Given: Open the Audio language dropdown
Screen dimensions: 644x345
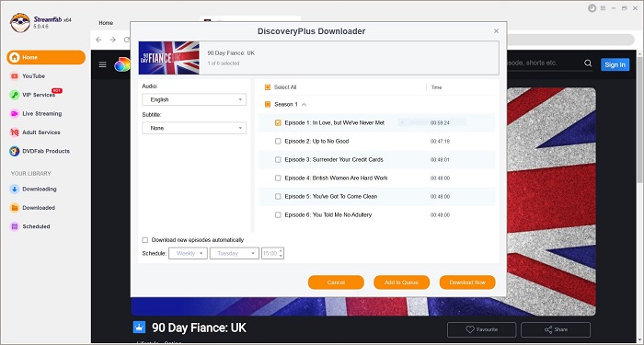Looking at the screenshot, I should click(194, 99).
